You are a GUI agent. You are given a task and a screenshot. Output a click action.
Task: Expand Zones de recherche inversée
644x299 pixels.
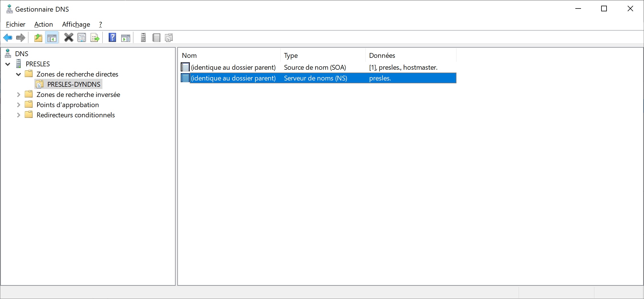click(18, 95)
